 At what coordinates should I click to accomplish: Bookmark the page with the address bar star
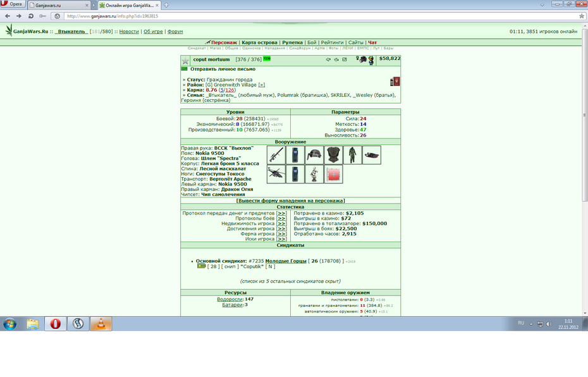click(x=582, y=16)
